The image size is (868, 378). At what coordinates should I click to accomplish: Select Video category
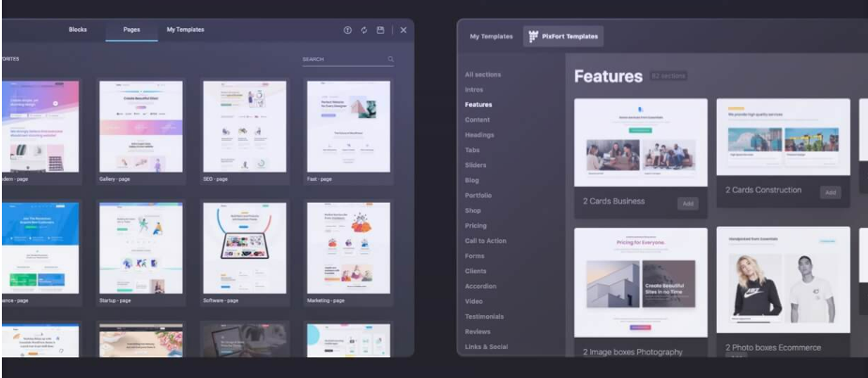[x=473, y=301]
